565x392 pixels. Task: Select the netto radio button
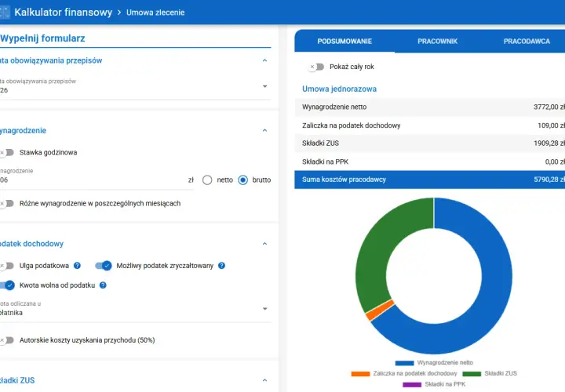coord(207,180)
